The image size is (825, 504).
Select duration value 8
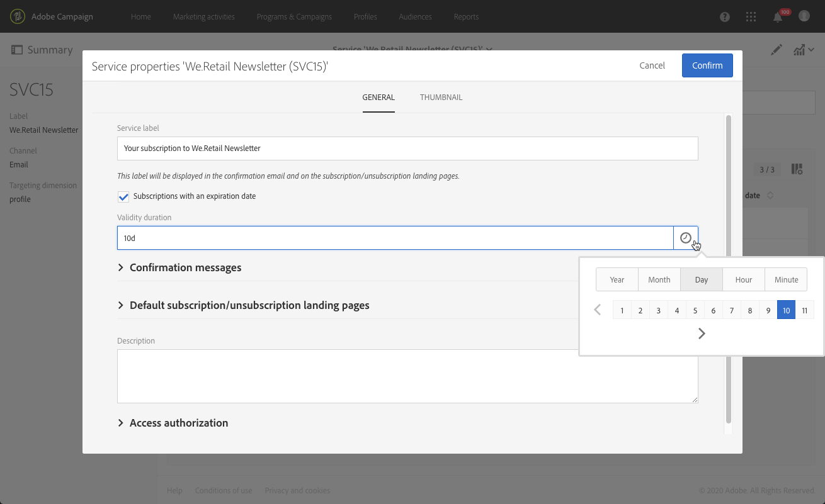click(750, 310)
